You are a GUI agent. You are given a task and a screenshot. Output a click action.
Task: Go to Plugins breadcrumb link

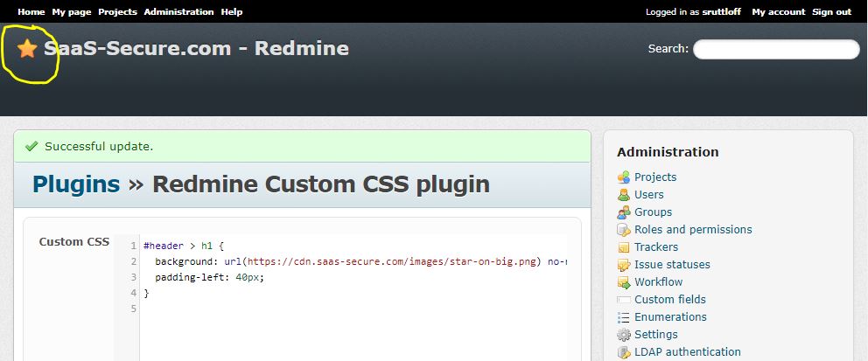[x=76, y=184]
